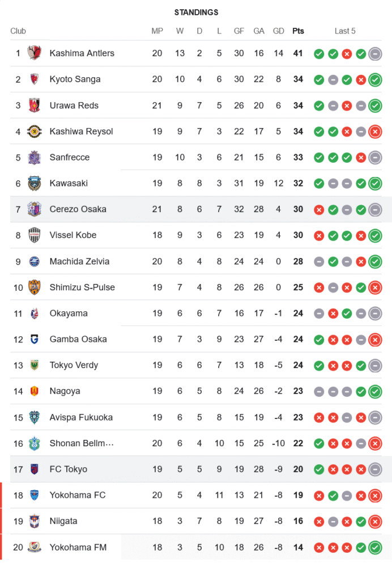Sort standings by Pts column header
Screen dimensions: 392x567
click(298, 31)
